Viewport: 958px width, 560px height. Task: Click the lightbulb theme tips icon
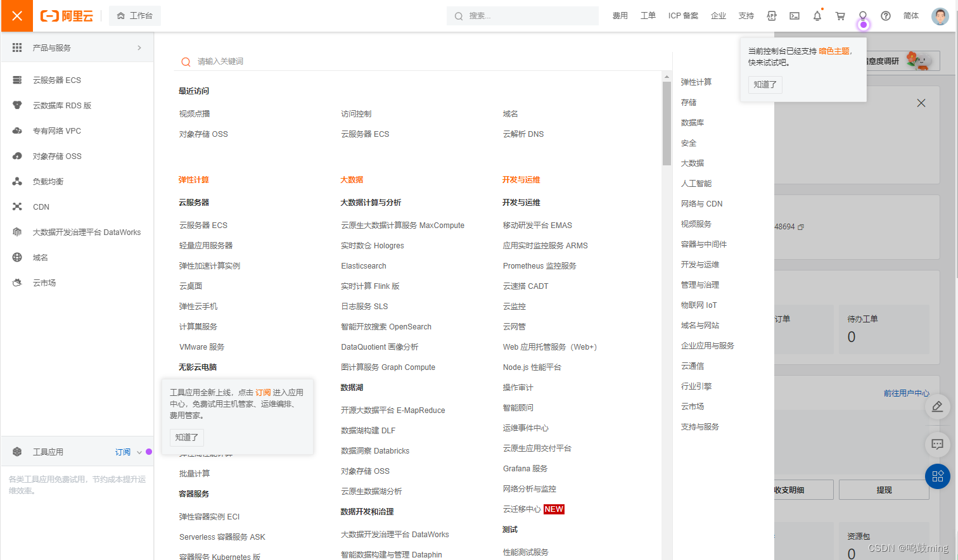coord(863,16)
